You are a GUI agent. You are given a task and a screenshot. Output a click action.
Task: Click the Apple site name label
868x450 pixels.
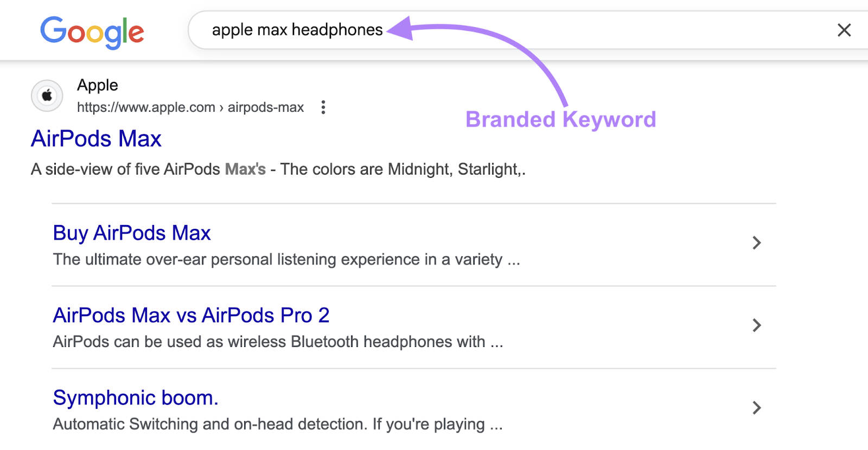(x=98, y=85)
